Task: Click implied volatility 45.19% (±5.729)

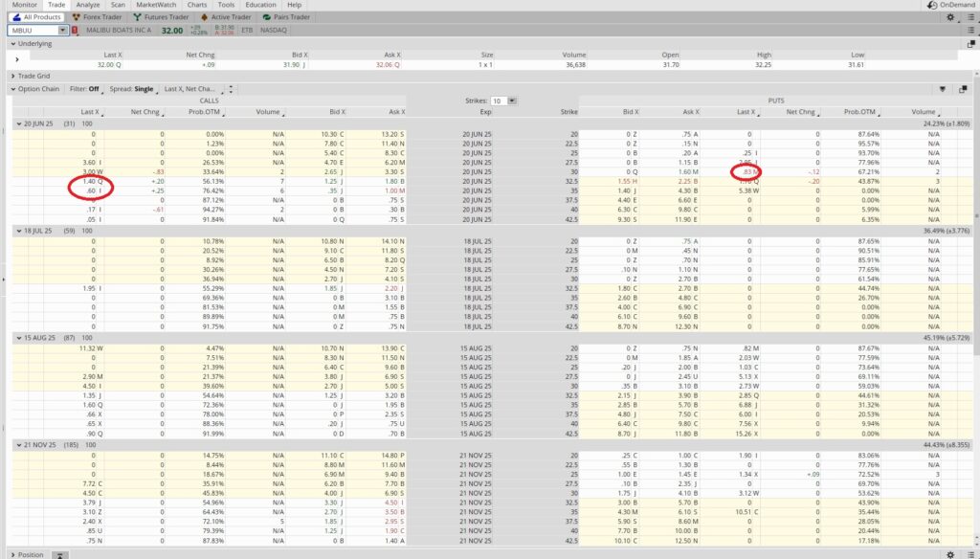Action: [946, 338]
